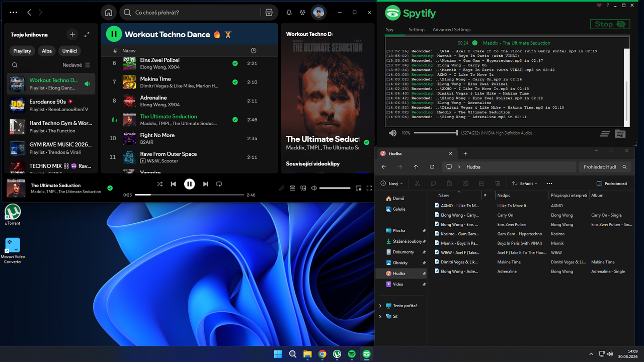The height and width of the screenshot is (362, 644).
Task: Mute Spytify speaker icon
Action: click(x=392, y=133)
